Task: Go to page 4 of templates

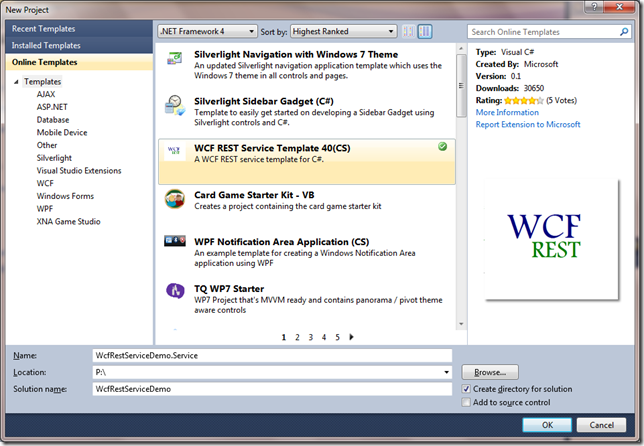Action: (x=324, y=337)
